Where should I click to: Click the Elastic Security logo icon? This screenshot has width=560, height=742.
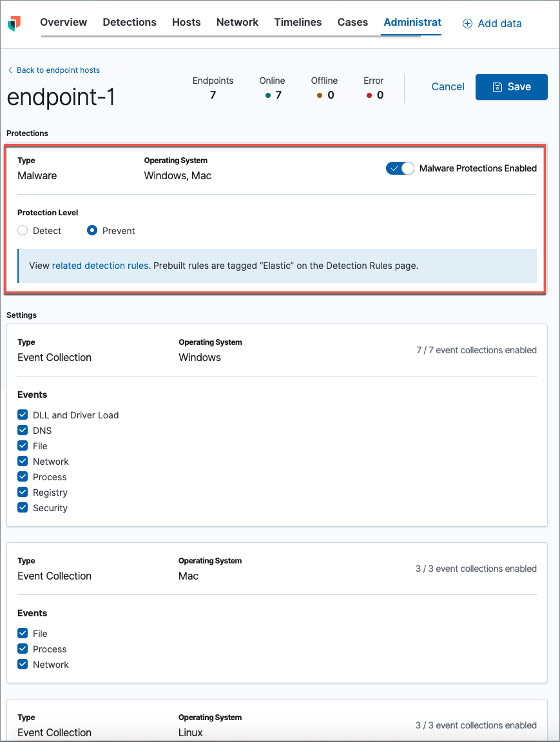click(14, 23)
